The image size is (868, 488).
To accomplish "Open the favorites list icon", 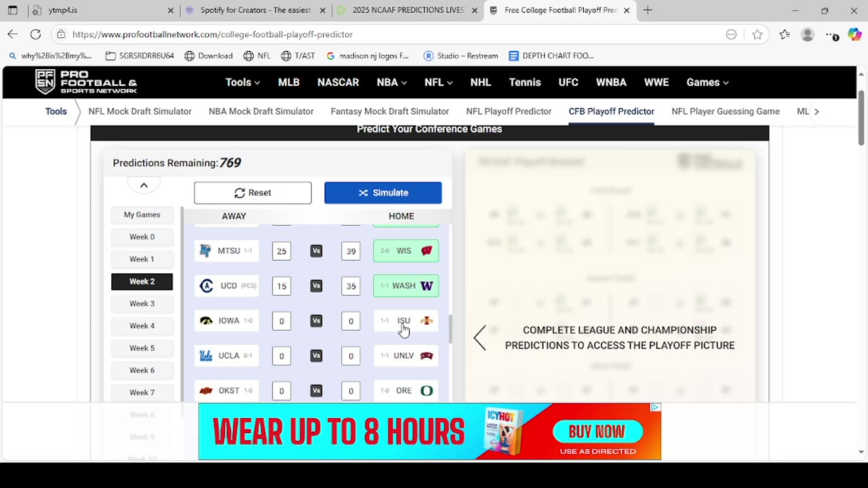I will [784, 34].
